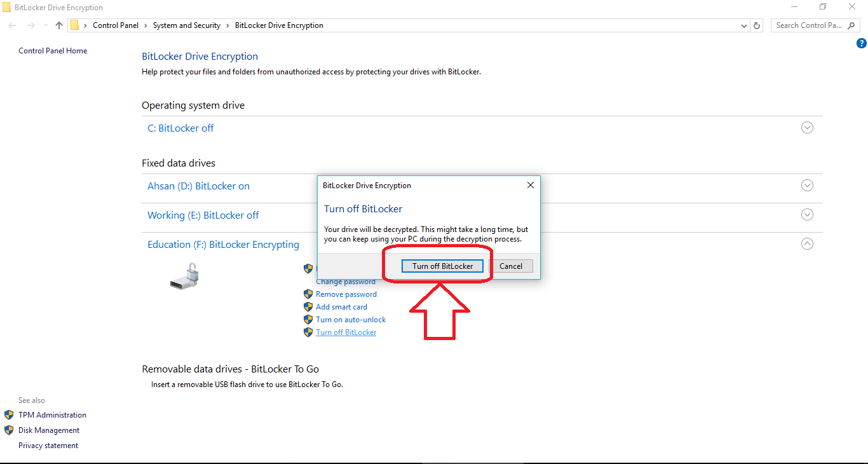Screen dimensions: 868x464
Task: Click the folder icon in the address bar
Action: [74, 25]
